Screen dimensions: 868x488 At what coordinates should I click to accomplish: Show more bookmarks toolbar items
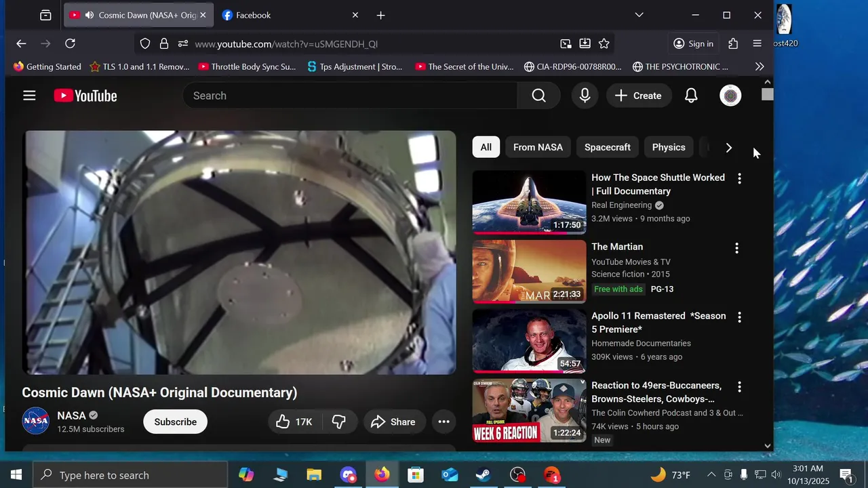click(x=759, y=66)
